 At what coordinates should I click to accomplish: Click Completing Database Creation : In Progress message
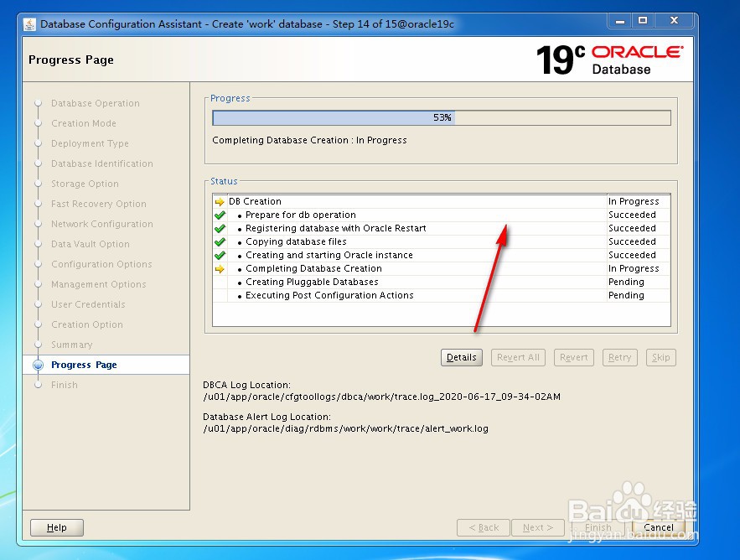309,140
